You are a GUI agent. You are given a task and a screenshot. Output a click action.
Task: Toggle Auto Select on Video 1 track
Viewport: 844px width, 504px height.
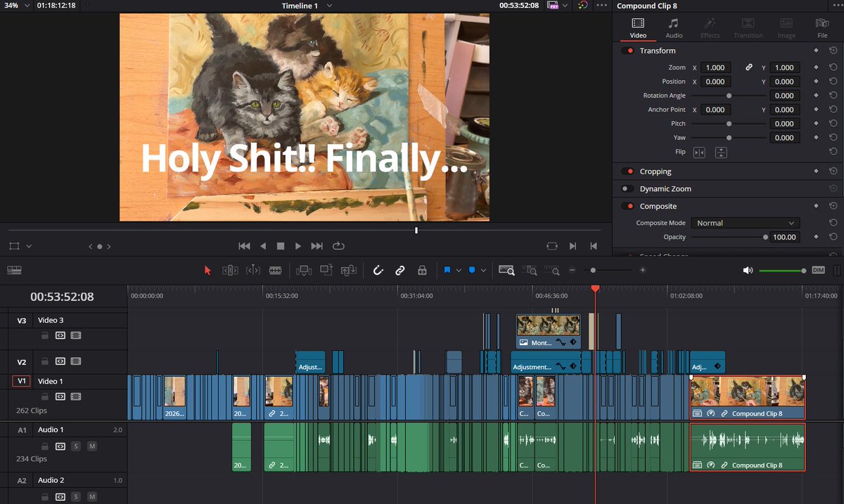coord(60,396)
